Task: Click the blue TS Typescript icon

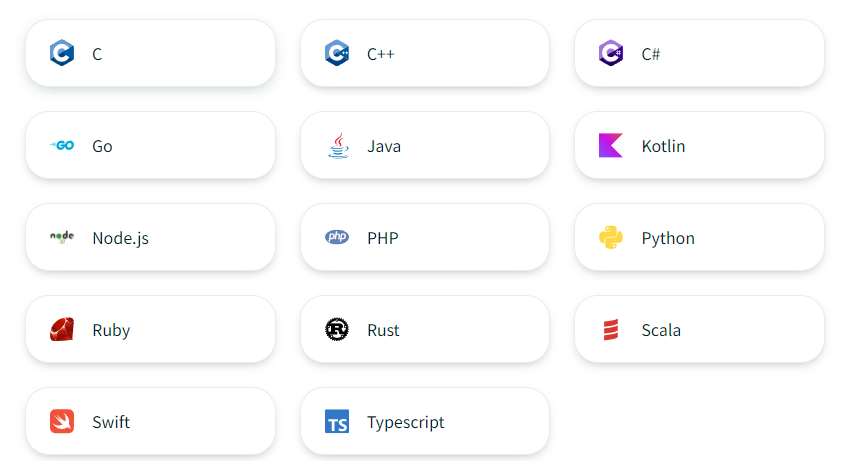Action: (x=337, y=421)
